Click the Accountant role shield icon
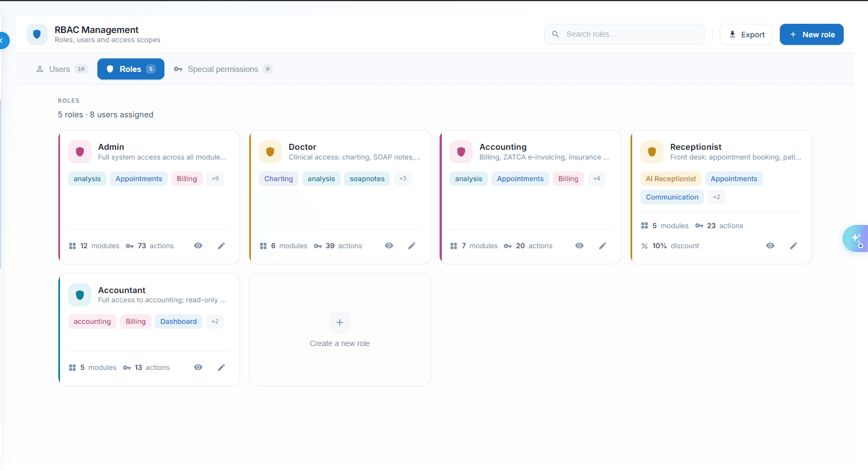This screenshot has height=471, width=868. [79, 295]
